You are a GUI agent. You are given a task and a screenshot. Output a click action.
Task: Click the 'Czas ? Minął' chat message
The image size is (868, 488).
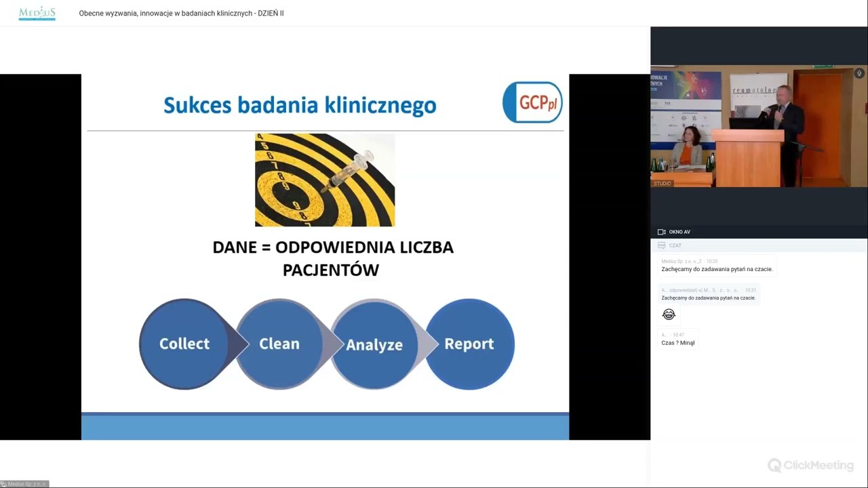(678, 339)
